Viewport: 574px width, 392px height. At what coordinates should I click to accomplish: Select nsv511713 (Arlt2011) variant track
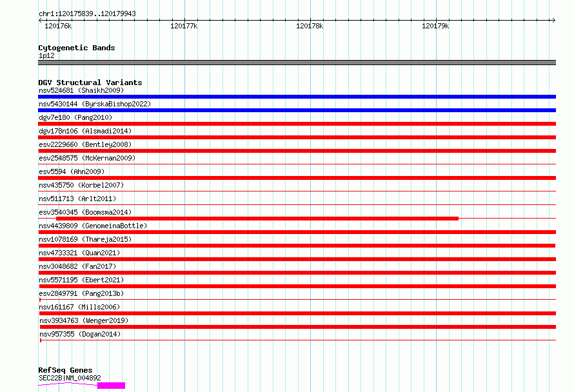point(297,204)
